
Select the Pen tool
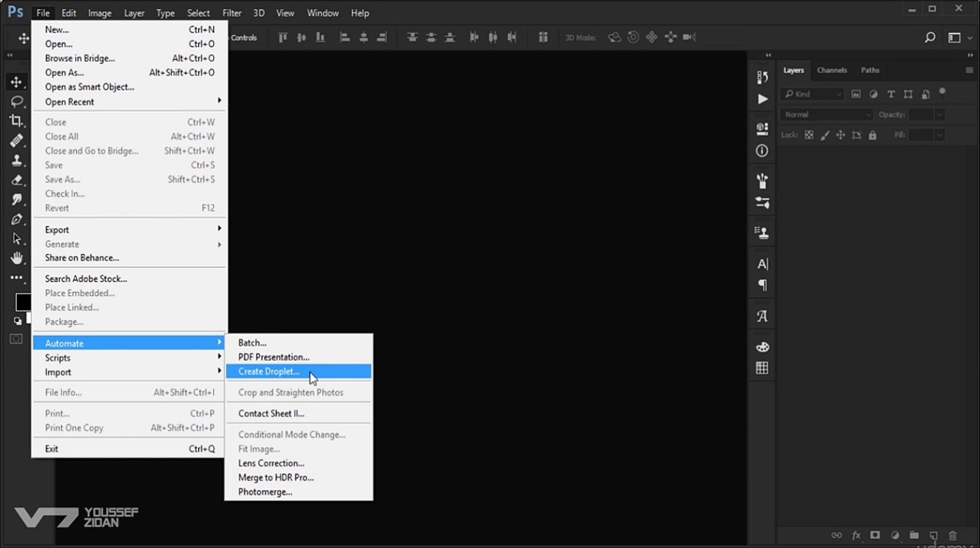coord(16,219)
